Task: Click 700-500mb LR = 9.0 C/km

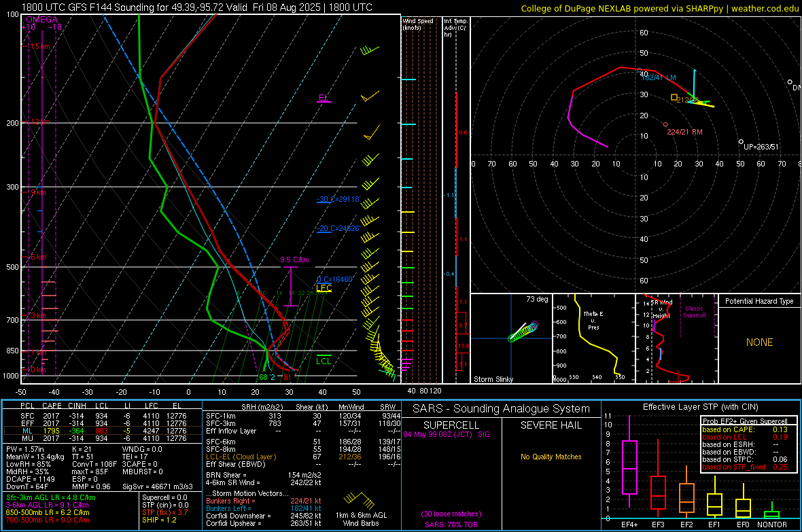Action: click(48, 520)
